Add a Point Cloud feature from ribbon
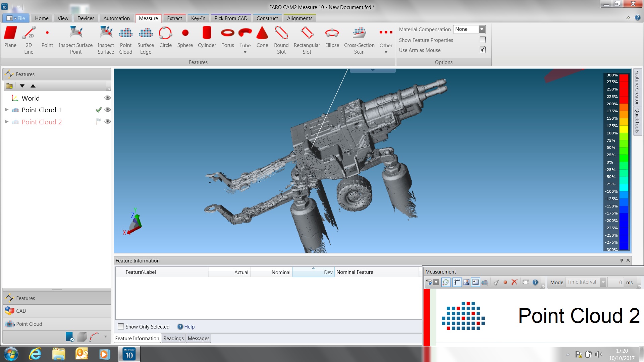644x362 pixels. [126, 40]
